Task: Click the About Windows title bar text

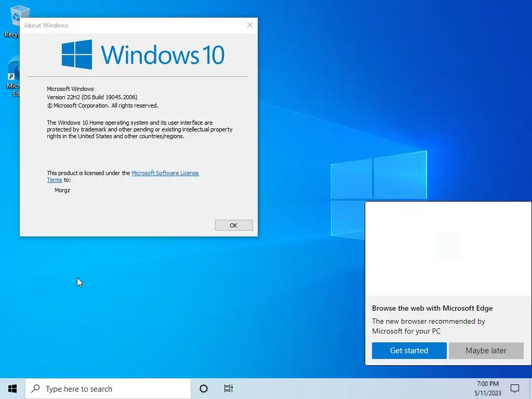Action: pos(46,25)
